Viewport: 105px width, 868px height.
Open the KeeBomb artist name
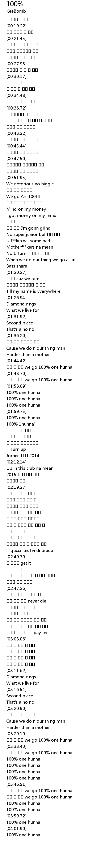tap(16, 11)
